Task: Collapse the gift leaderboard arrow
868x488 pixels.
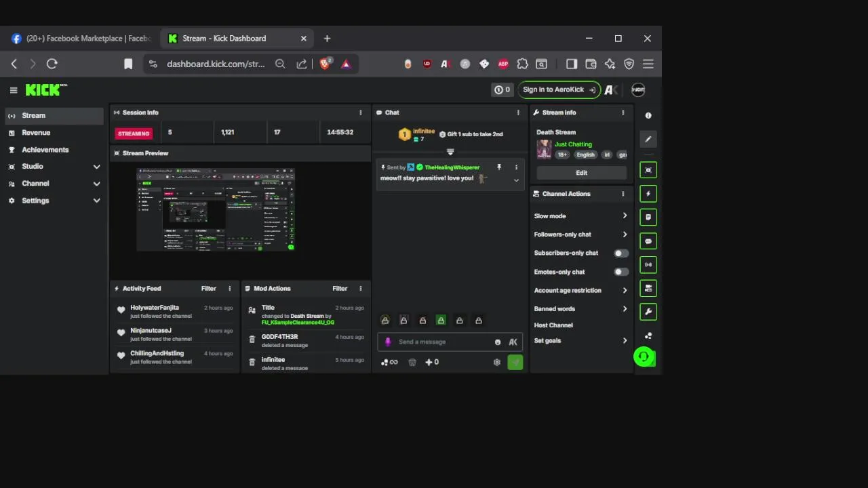Action: (x=450, y=152)
